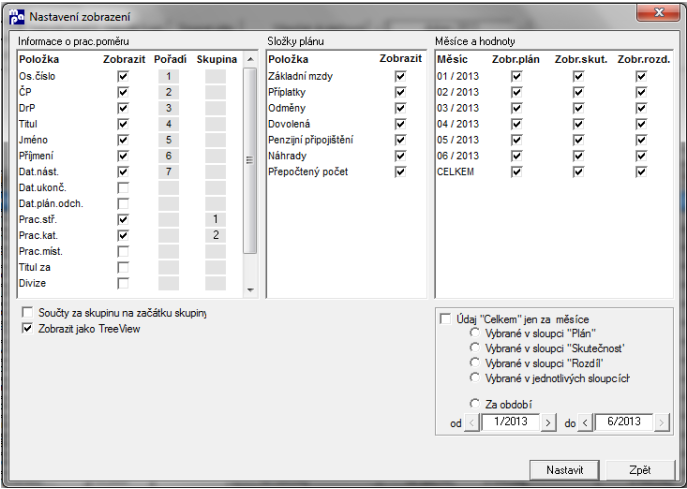Uncheck Zobrazit for Os.číslo row
687x489 pixels.
(123, 76)
